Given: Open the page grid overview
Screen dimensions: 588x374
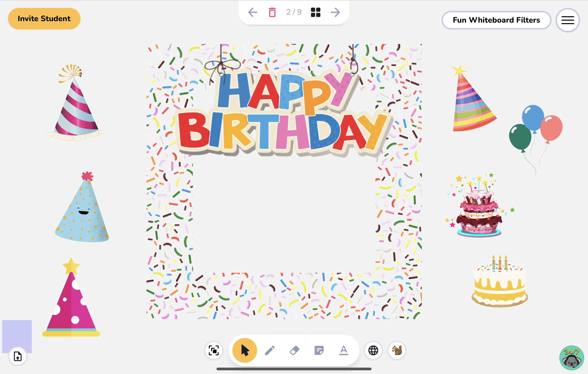Looking at the screenshot, I should [315, 12].
